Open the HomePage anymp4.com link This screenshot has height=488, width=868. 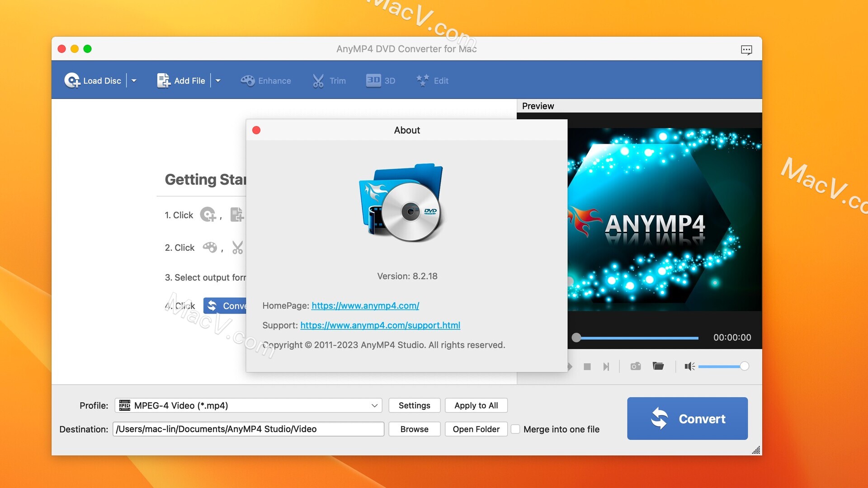(x=365, y=305)
